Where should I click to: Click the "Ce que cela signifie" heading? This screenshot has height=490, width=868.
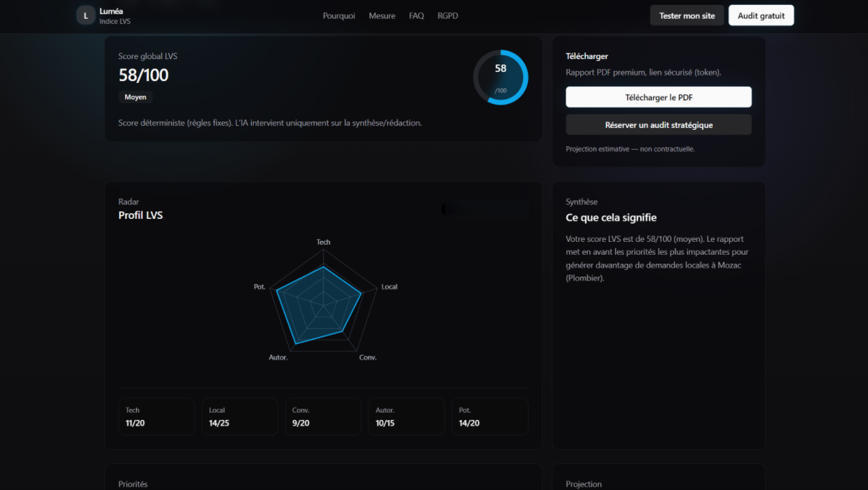coord(611,217)
